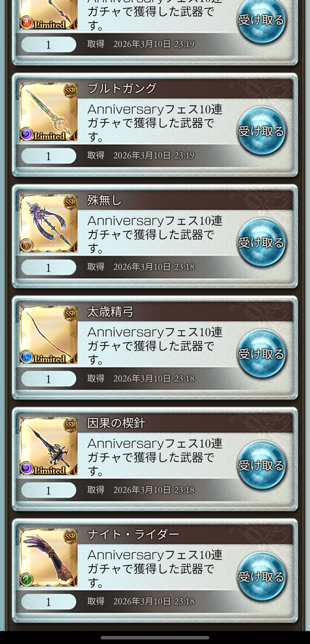Image resolution: width=310 pixels, height=644 pixels.
Task: Tap the ナイト・ライダー title bar
Action: [x=185, y=535]
